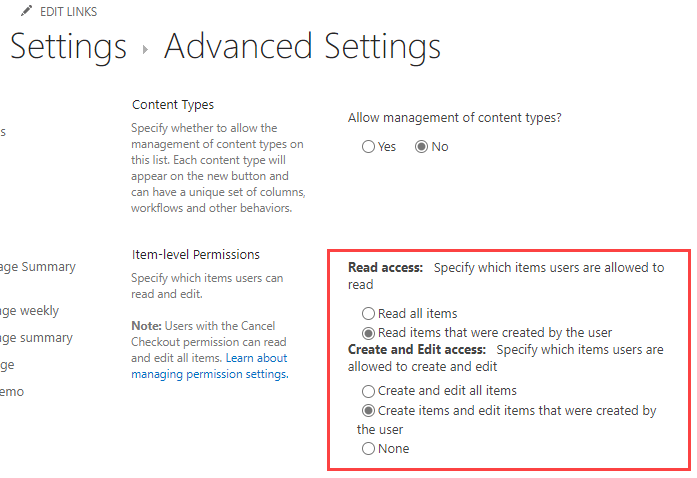Choose the Read all items option

[369, 314]
